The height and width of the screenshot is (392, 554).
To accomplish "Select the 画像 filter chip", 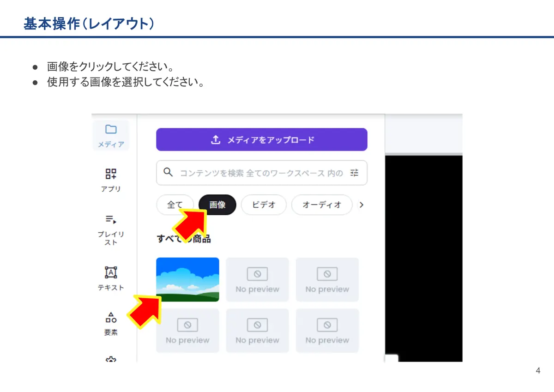I will coord(217,205).
